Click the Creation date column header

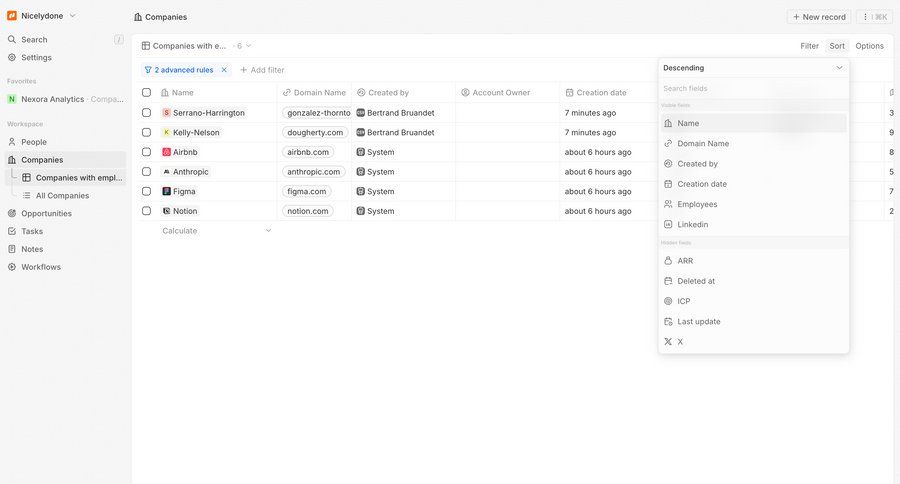coord(608,92)
